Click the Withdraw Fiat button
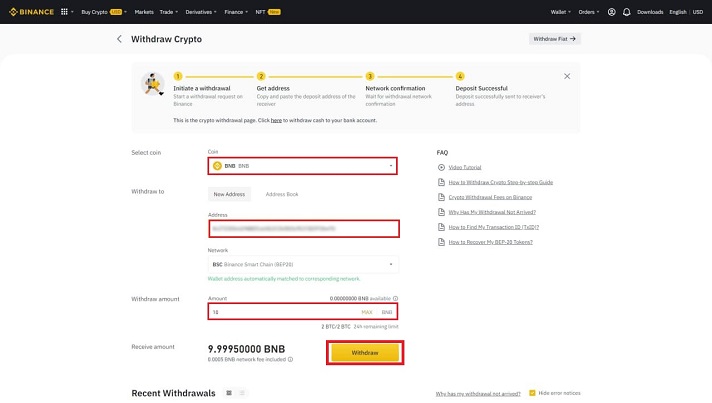This screenshot has height=403, width=712. [x=554, y=39]
